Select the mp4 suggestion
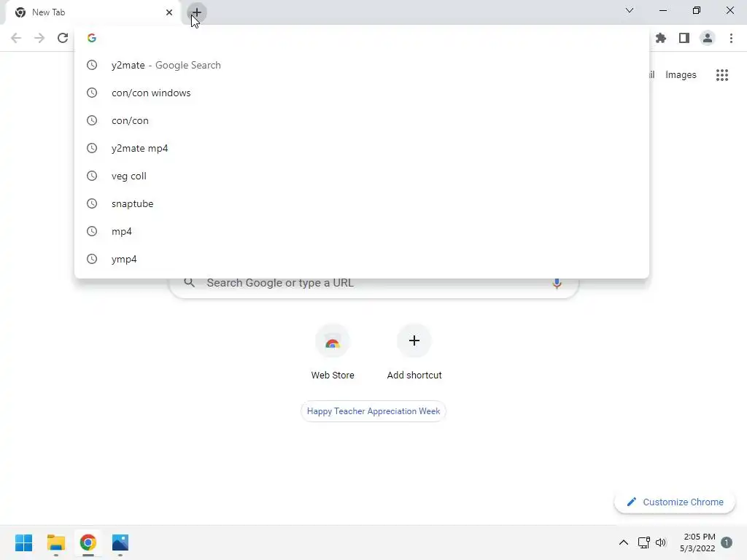Viewport: 747px width, 560px height. point(362,231)
